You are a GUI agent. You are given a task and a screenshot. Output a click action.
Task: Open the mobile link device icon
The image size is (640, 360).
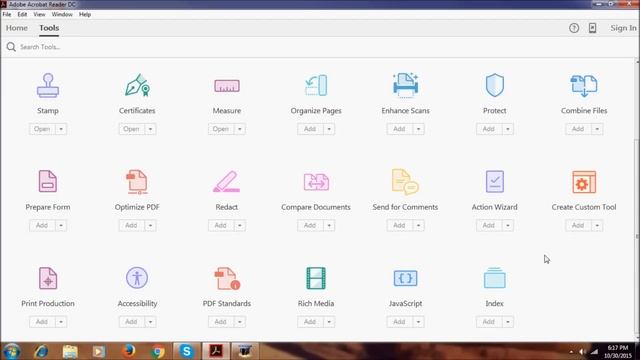tap(593, 28)
